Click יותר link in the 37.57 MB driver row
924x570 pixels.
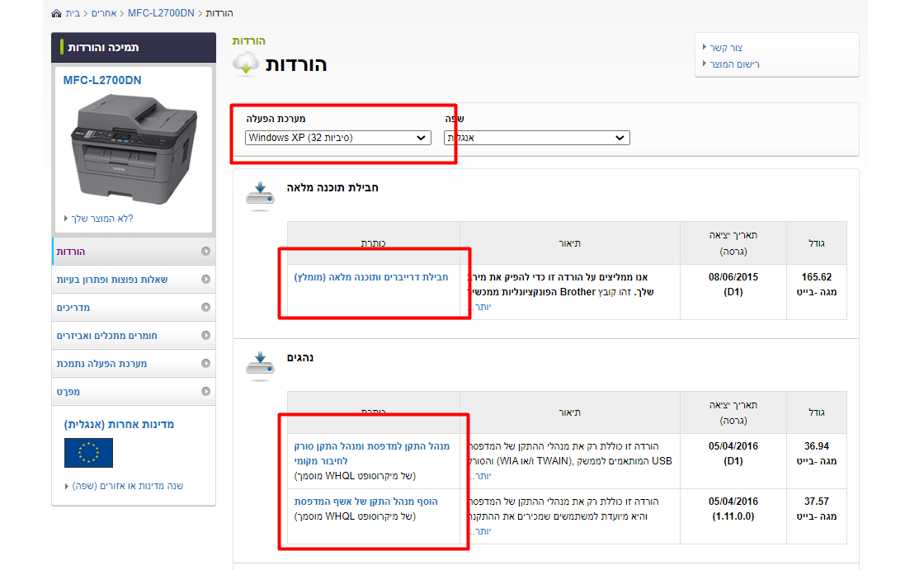coord(480,532)
